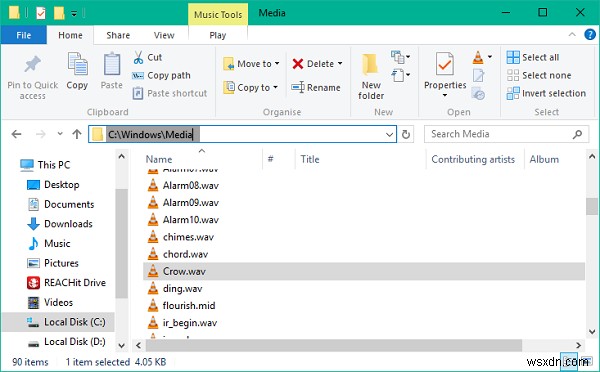Click the Back navigation arrow
Viewport: 600px width, 372px height.
(16, 134)
